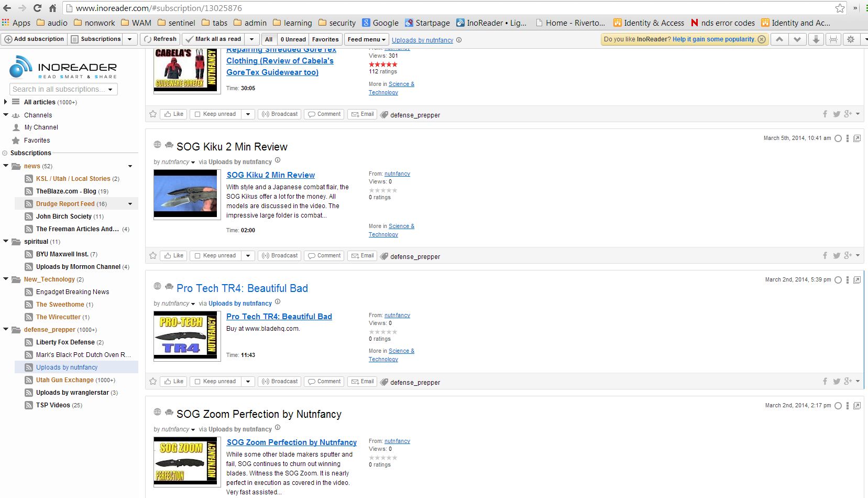868x498 pixels.
Task: Reload the page with browser refresh icon
Action: coord(37,8)
